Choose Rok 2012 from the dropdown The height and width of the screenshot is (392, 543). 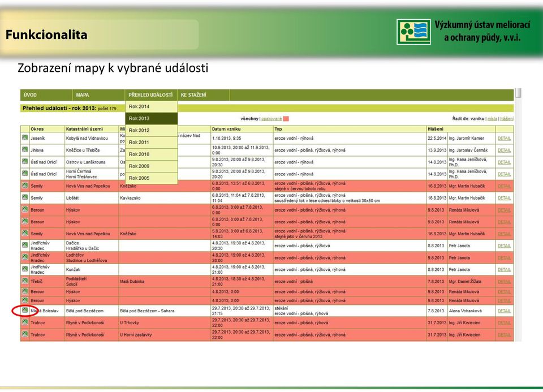point(152,131)
